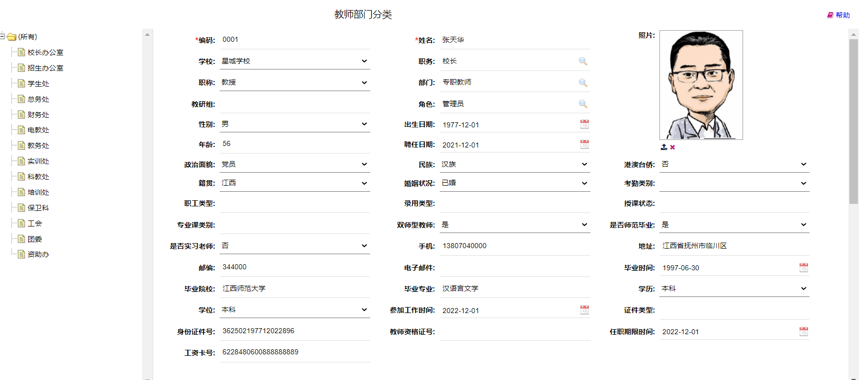Click the tree panel scroll up arrow
The height and width of the screenshot is (380, 868).
coord(147,34)
